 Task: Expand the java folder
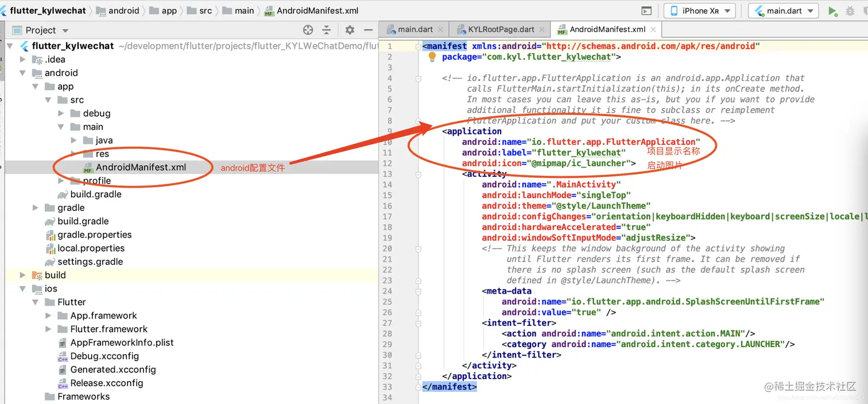point(73,140)
